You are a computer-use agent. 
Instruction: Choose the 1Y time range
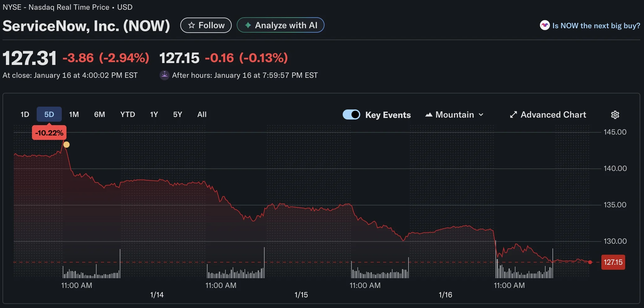click(154, 114)
